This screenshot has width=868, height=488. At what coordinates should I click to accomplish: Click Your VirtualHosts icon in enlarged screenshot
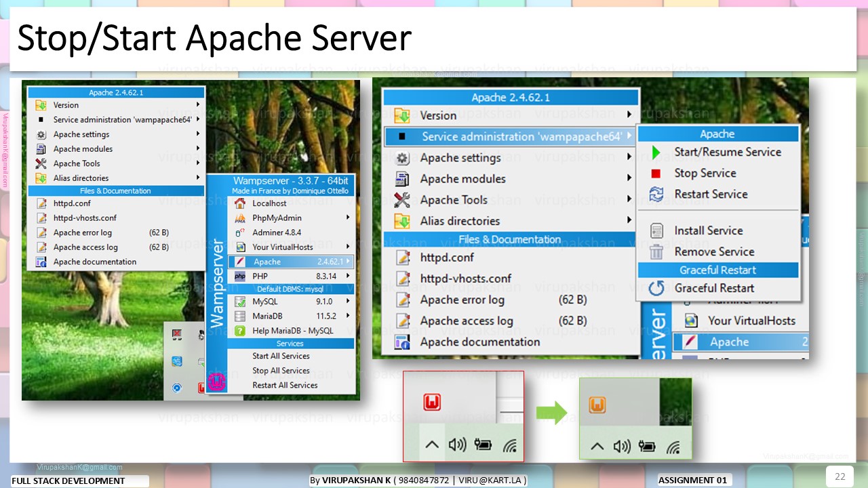[x=690, y=321]
